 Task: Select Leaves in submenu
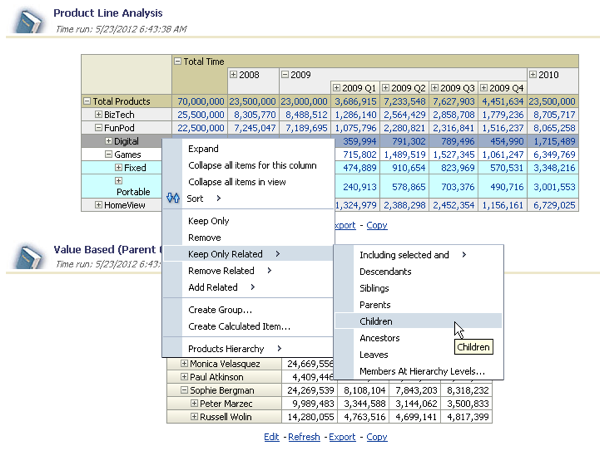coord(418,355)
